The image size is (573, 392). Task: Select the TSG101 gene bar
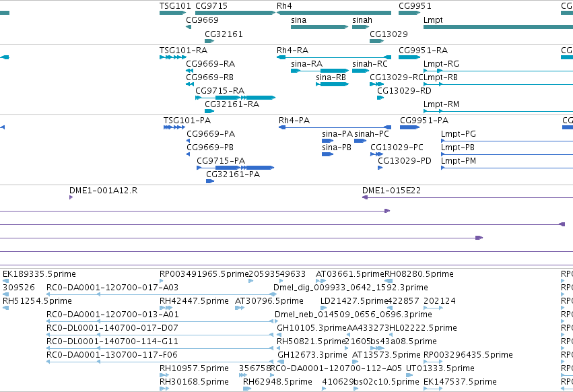(173, 13)
